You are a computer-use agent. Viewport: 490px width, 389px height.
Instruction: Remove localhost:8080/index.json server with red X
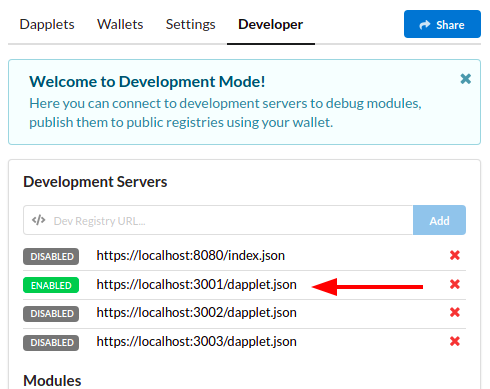tap(455, 256)
